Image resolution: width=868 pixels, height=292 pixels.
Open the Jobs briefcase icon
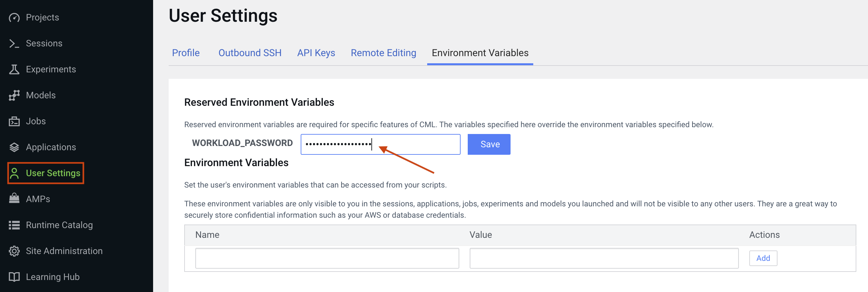click(14, 121)
